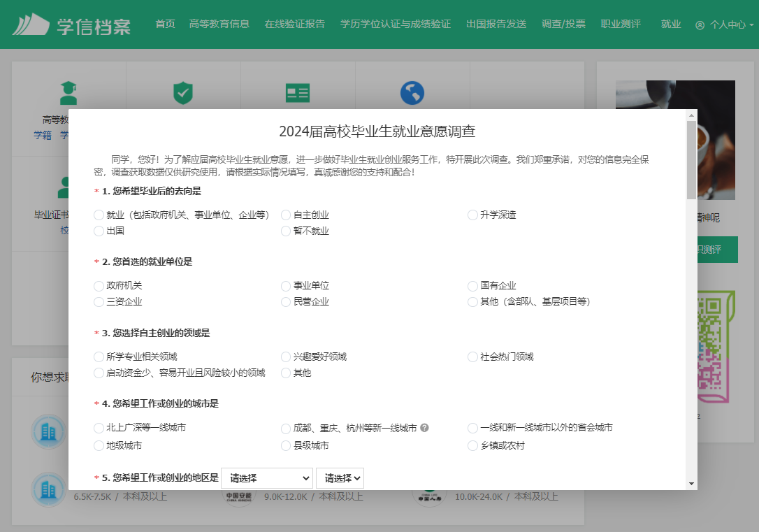Screen dimensions: 759x532
Task: Click the help icon beside 新一线城市
Action: click(x=424, y=428)
